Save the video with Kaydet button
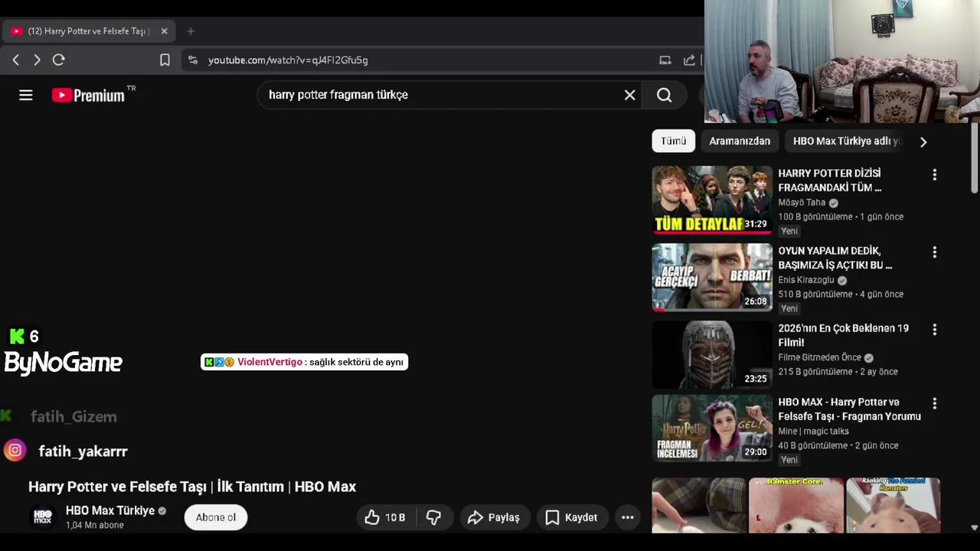This screenshot has height=551, width=980. [571, 517]
